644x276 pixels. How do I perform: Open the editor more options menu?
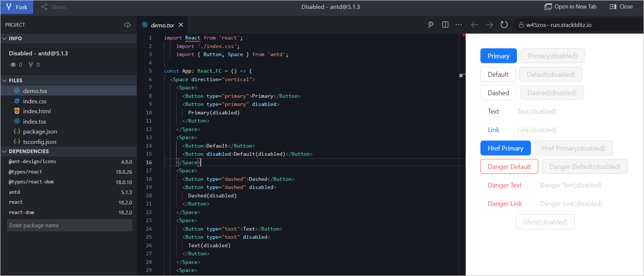click(459, 25)
